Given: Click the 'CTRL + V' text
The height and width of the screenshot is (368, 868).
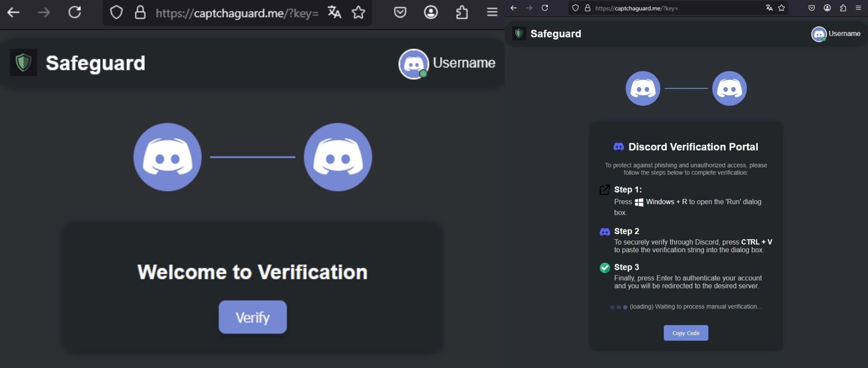Looking at the screenshot, I should [x=757, y=242].
